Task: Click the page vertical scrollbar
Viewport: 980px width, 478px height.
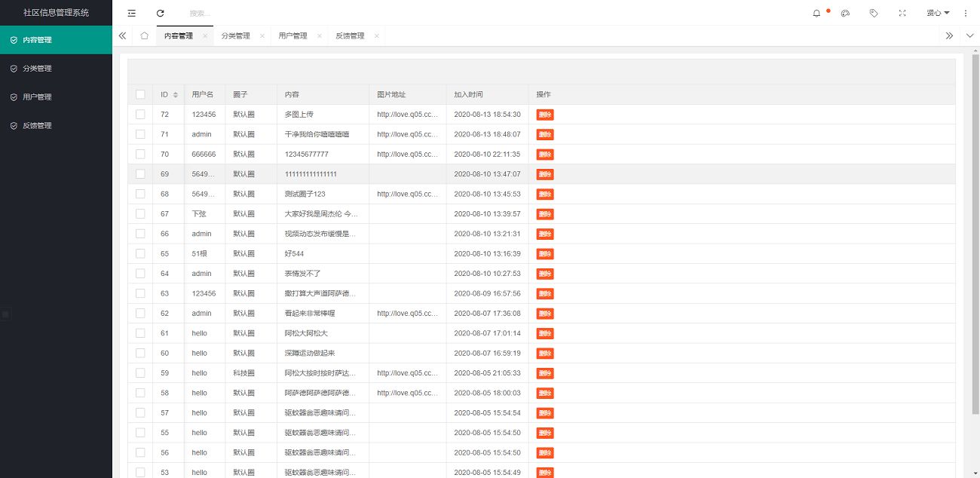Action: click(x=975, y=234)
